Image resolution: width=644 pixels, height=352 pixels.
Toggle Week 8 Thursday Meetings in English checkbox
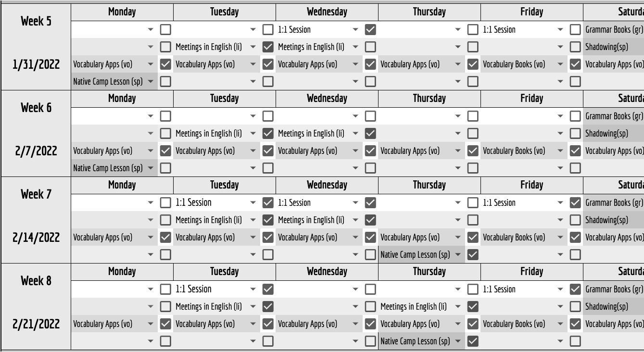click(473, 306)
